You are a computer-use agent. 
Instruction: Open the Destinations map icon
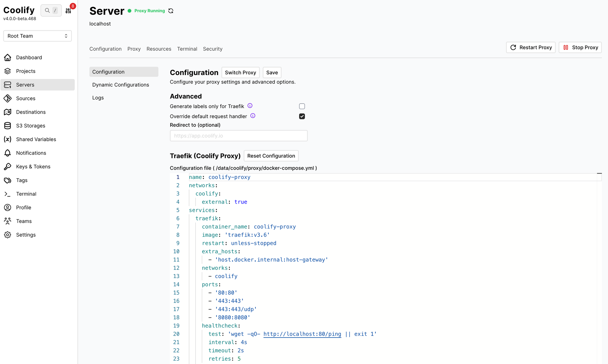[8, 112]
